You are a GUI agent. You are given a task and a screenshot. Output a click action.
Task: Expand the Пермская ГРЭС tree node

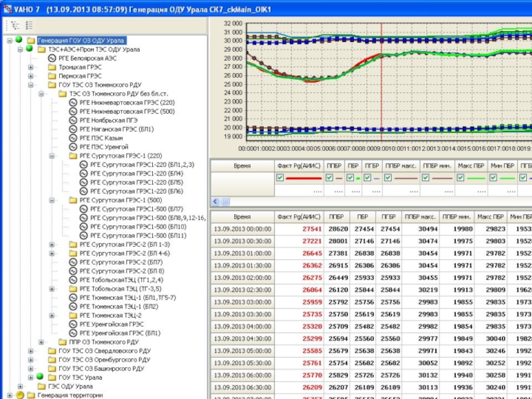click(x=31, y=76)
